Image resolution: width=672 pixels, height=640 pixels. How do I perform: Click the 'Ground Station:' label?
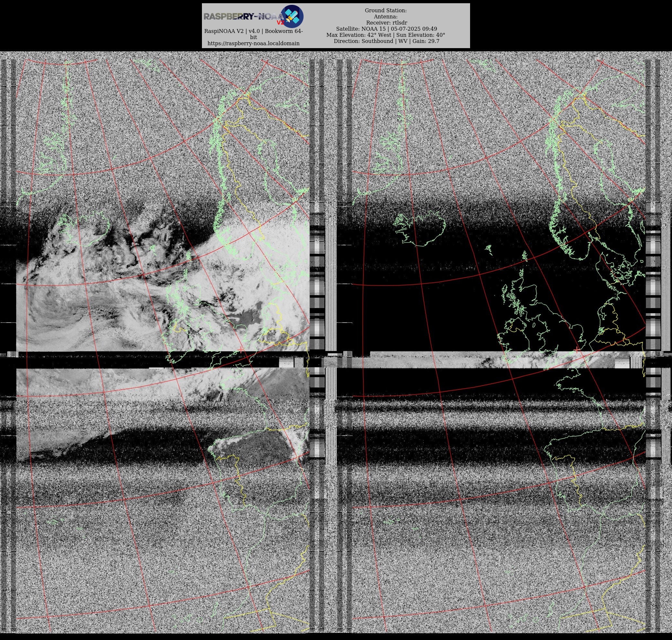point(386,11)
